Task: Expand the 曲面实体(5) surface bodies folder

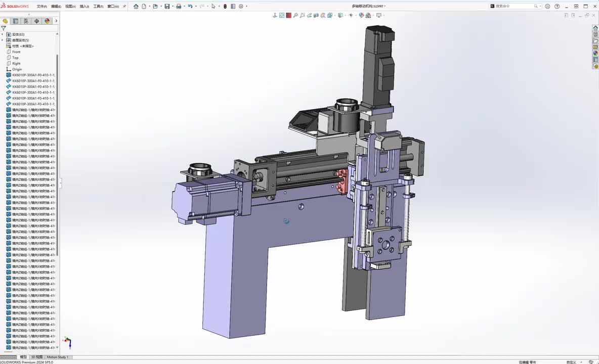Action: pos(3,40)
